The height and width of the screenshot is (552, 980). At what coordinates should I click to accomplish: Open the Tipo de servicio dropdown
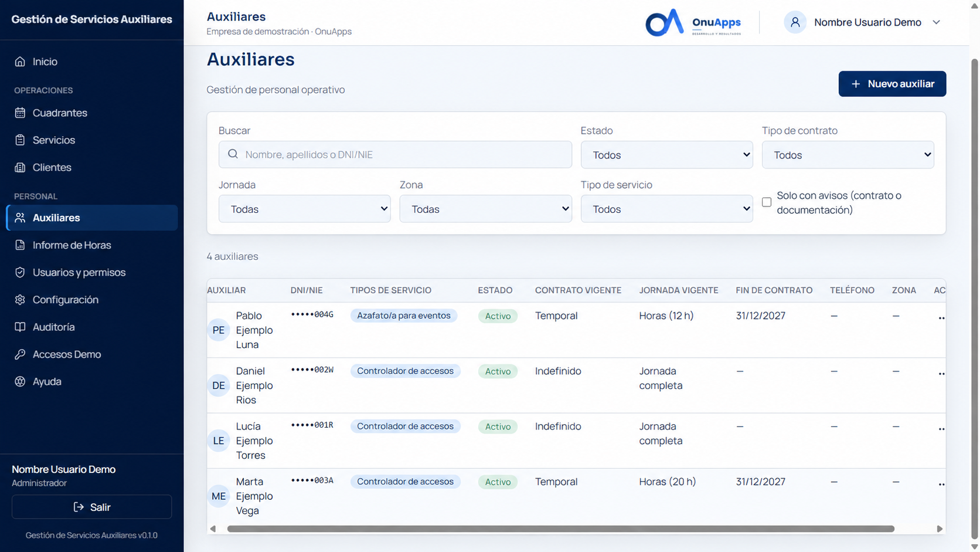[666, 209]
